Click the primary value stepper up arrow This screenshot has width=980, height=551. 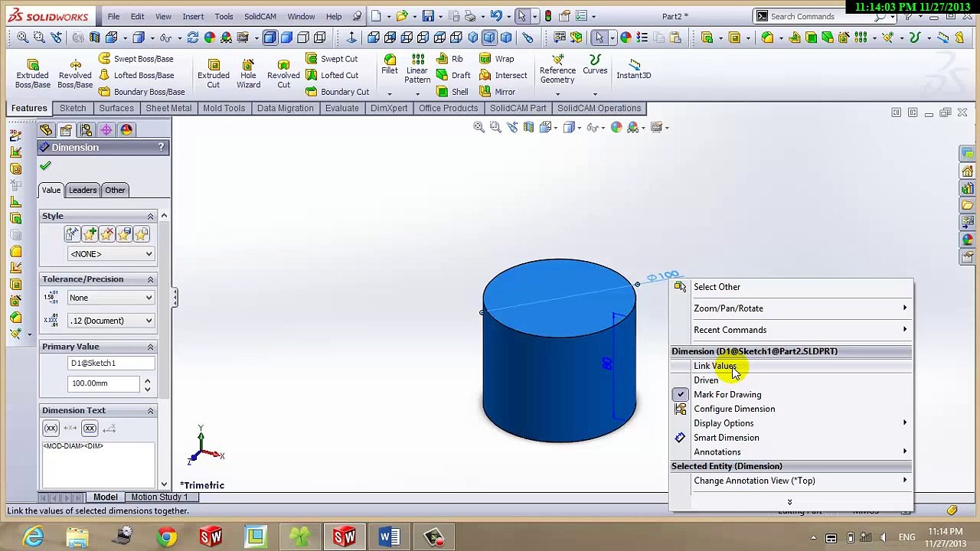(x=147, y=380)
